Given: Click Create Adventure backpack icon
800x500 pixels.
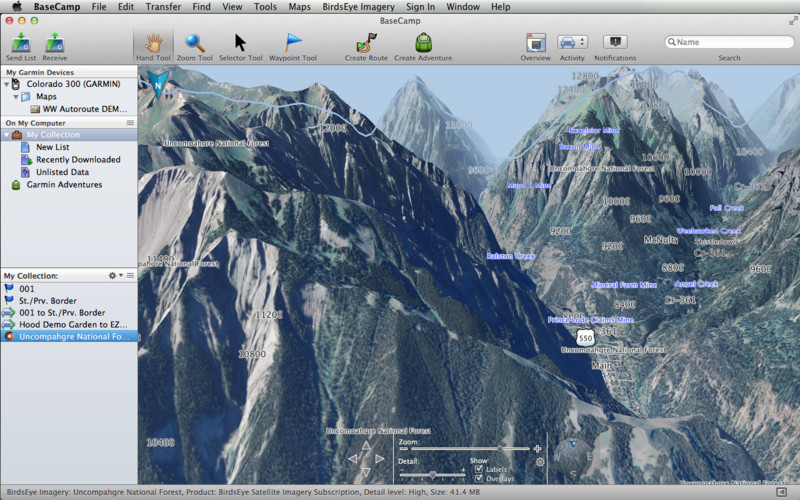Looking at the screenshot, I should tap(423, 43).
